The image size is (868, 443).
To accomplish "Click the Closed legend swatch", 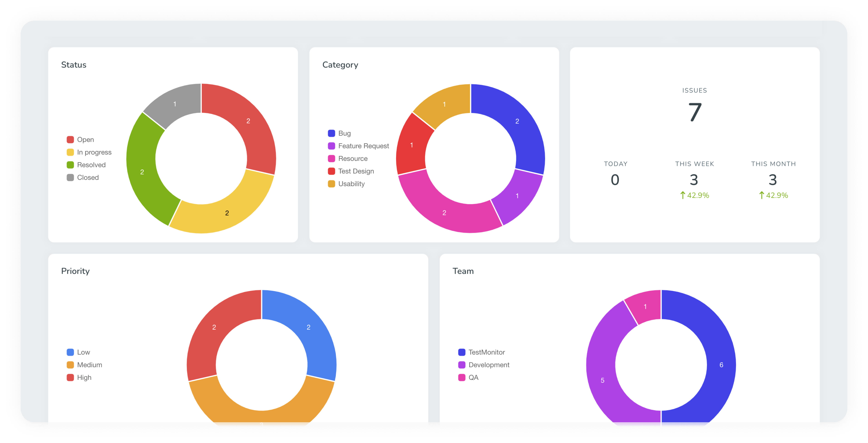I will (x=70, y=178).
